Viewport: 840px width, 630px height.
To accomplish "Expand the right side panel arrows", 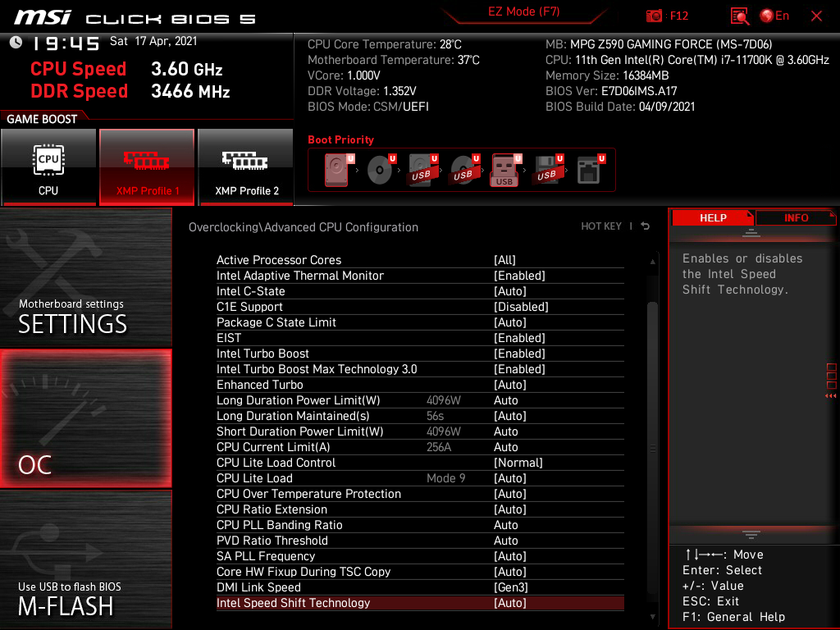I will coord(831,396).
